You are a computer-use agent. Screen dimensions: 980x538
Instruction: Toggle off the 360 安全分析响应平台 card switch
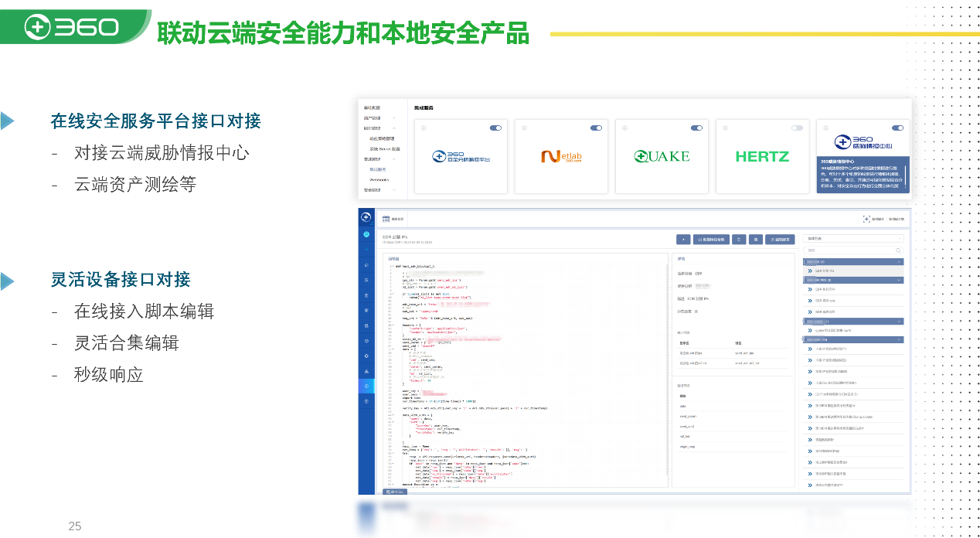coord(495,128)
